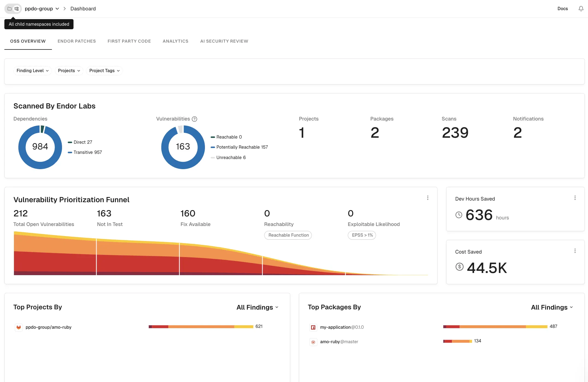Switch to the Endor Patches tab
The height and width of the screenshot is (382, 588).
pos(77,41)
